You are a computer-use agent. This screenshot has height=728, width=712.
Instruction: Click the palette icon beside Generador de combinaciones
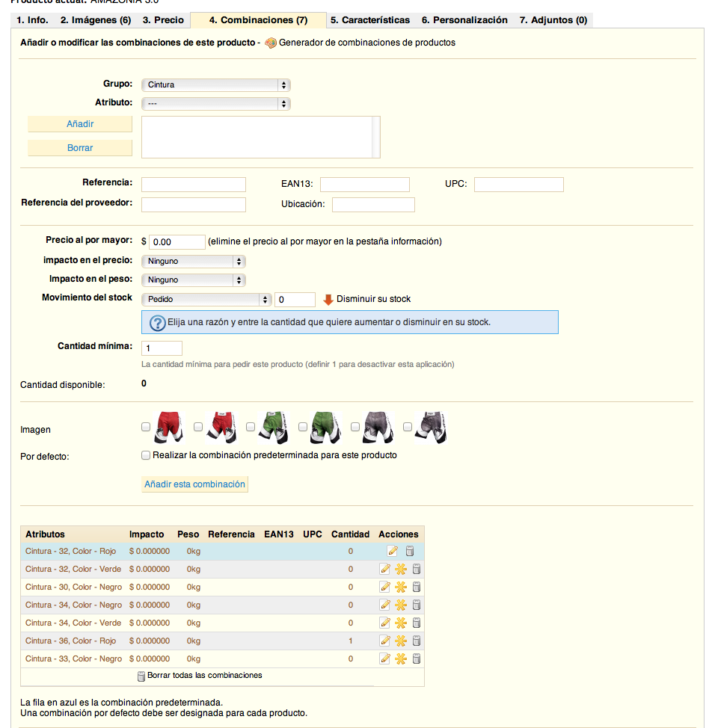(x=270, y=43)
